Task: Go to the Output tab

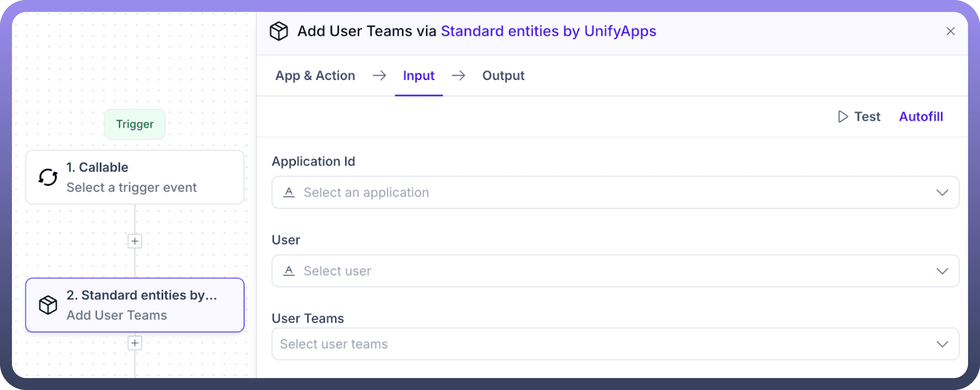Action: [503, 76]
